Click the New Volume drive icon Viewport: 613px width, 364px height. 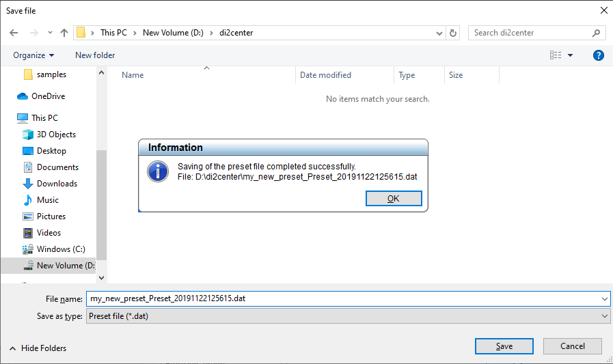[x=28, y=266]
